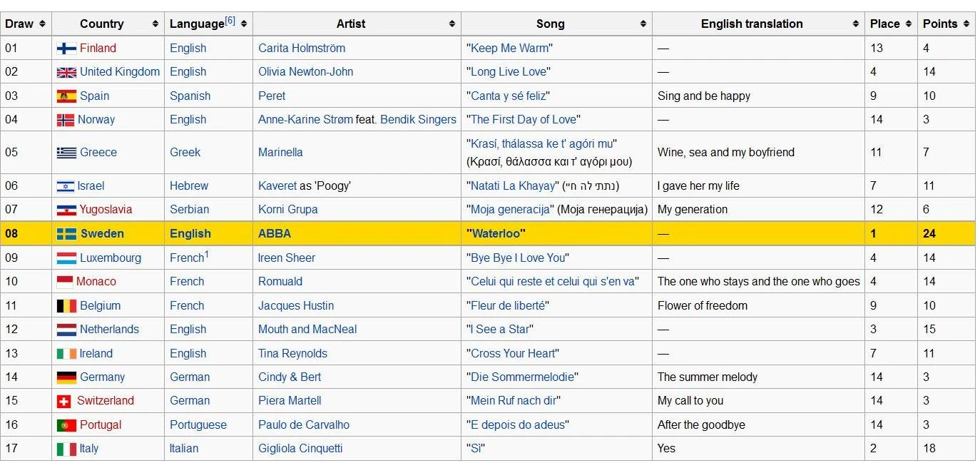Click the Switzerland flag icon
980x463 pixels.
(x=64, y=401)
